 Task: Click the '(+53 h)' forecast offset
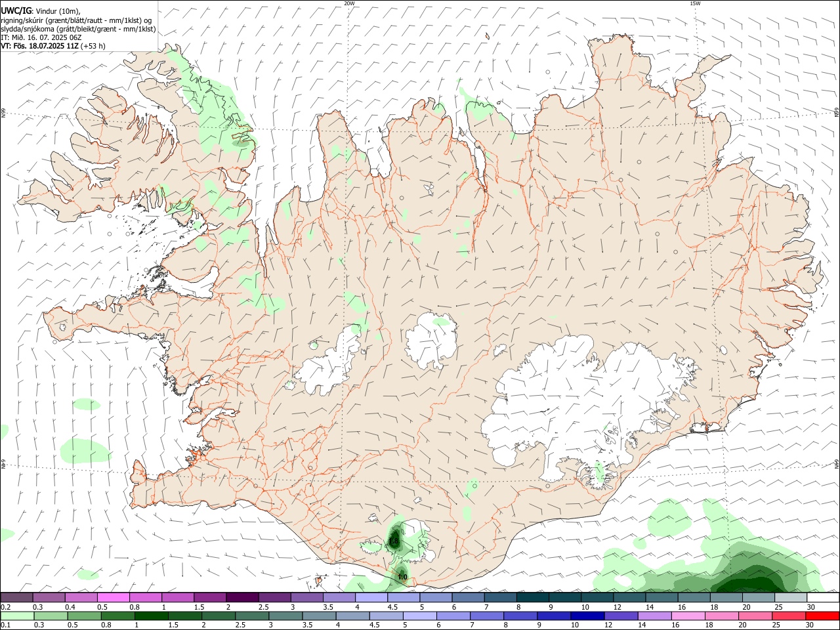pyautogui.click(x=94, y=46)
